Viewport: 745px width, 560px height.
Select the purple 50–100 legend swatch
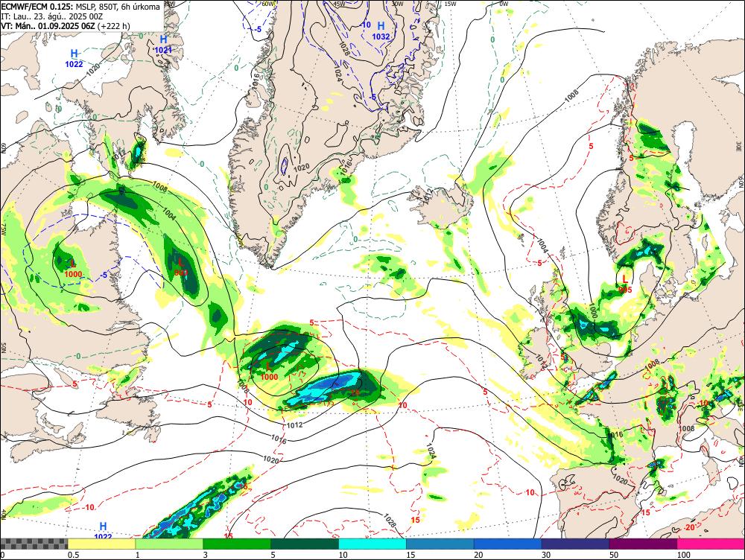pyautogui.click(x=644, y=544)
